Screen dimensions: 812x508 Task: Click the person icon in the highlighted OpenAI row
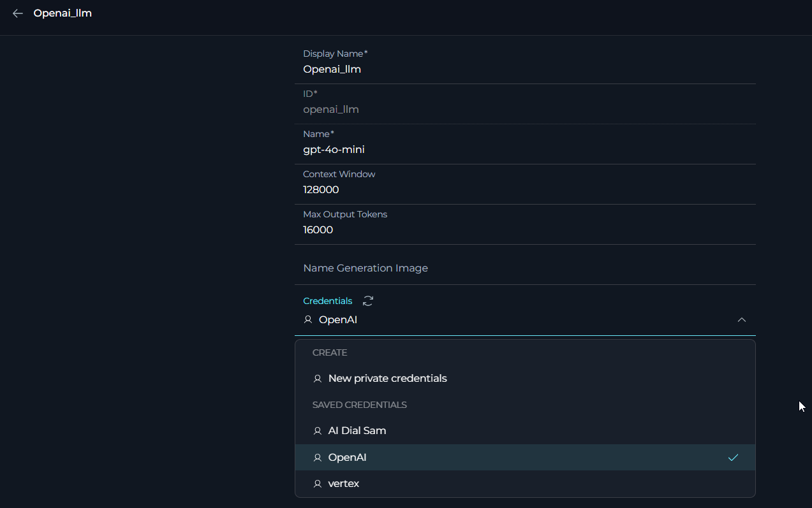tap(318, 458)
